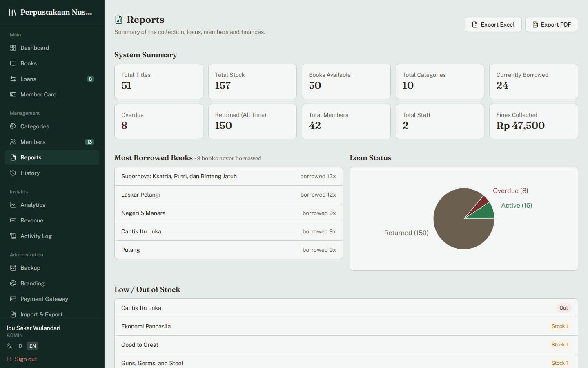Click the Good to Great row

pyautogui.click(x=346, y=345)
